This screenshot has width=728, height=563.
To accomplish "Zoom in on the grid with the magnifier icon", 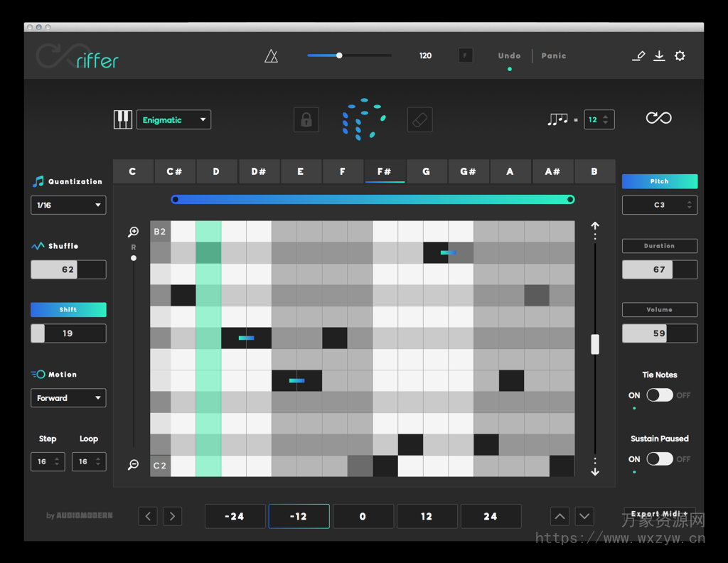I will click(132, 232).
